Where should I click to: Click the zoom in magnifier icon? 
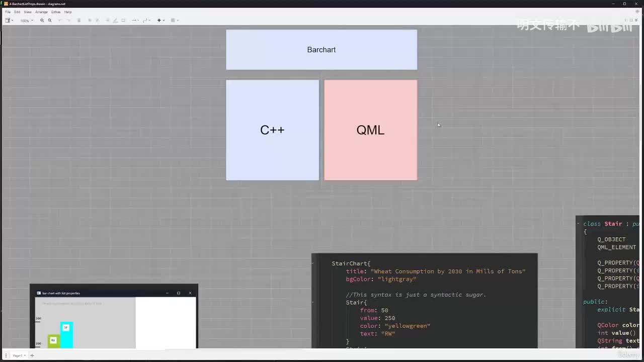tap(42, 21)
